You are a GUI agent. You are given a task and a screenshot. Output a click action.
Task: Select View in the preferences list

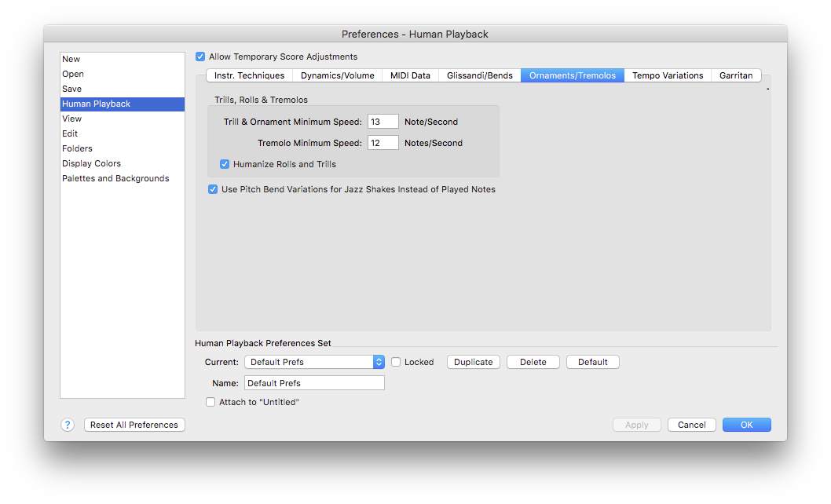point(123,119)
